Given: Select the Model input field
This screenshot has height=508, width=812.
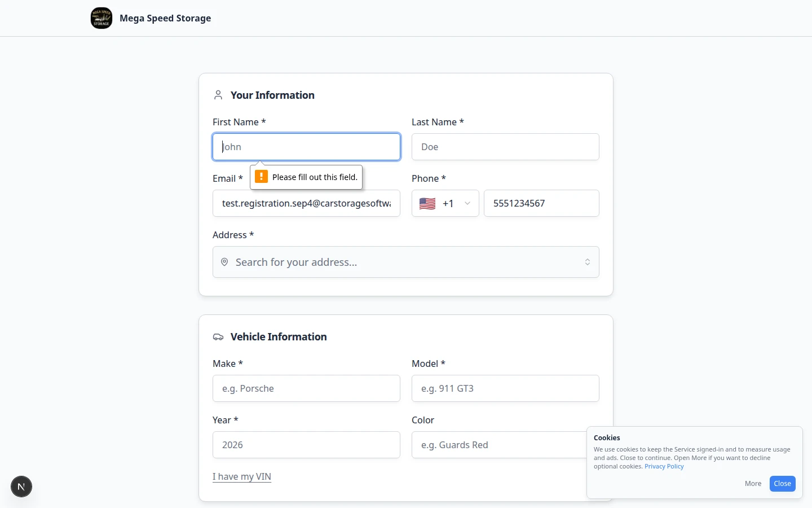Looking at the screenshot, I should click(505, 388).
